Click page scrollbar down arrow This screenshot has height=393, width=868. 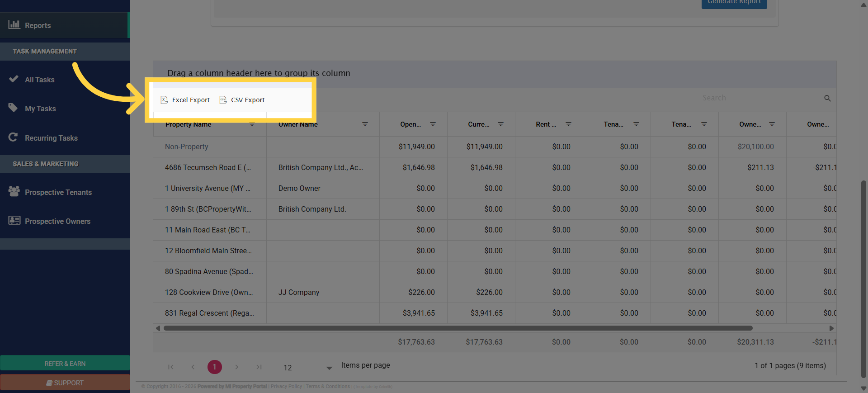863,388
